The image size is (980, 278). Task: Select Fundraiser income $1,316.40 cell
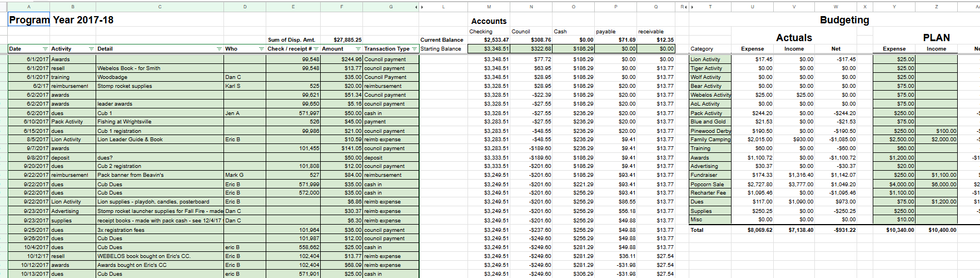point(794,175)
